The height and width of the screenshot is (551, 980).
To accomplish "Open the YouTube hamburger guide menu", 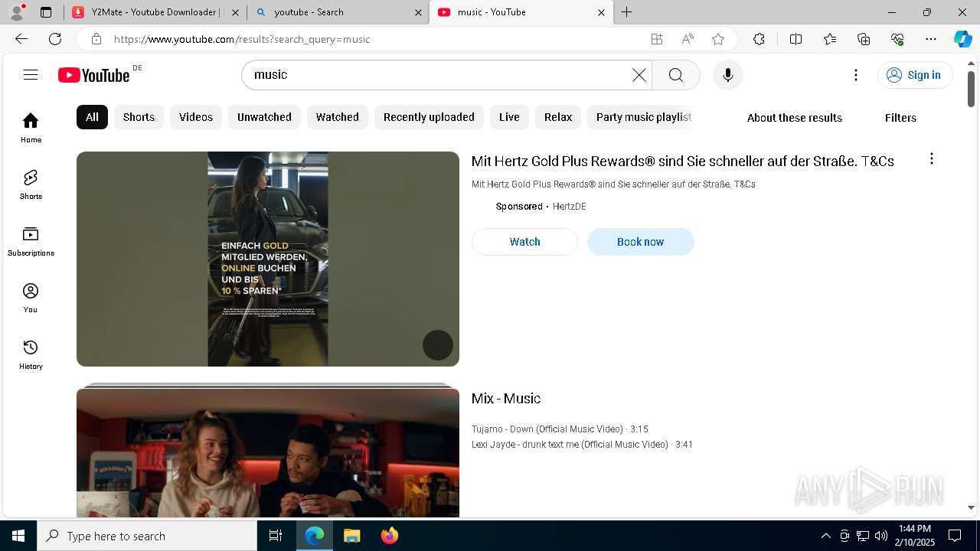I will pos(31,74).
